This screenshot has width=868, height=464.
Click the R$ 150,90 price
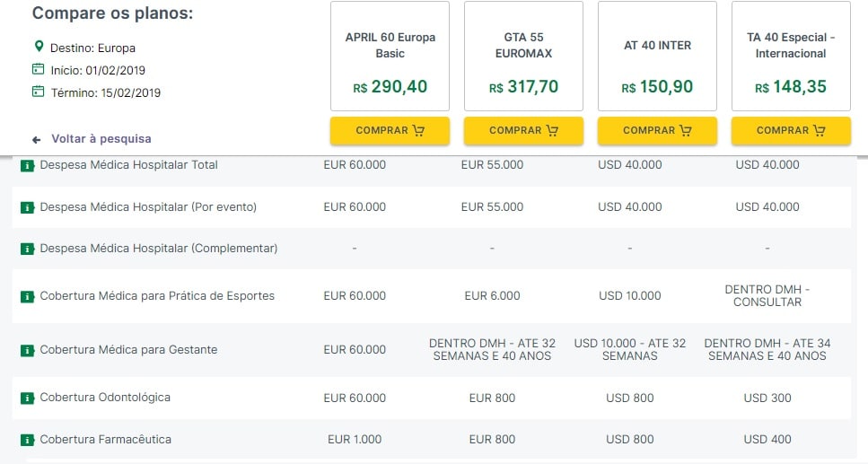pos(657,87)
